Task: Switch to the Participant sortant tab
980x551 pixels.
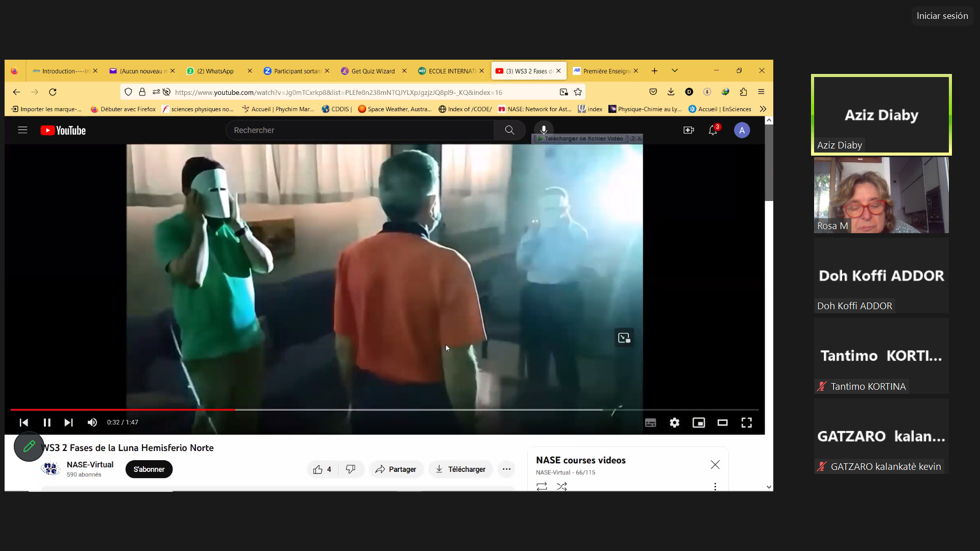Action: pyautogui.click(x=296, y=71)
